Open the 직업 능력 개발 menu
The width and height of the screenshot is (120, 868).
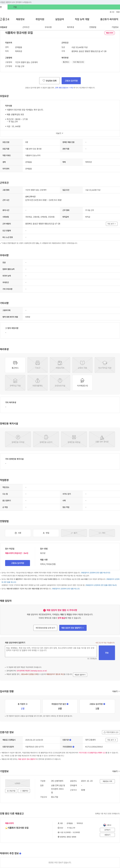(82, 19)
